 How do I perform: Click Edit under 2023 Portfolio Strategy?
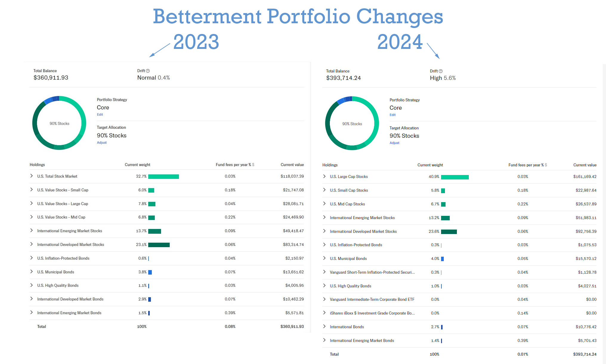(100, 115)
